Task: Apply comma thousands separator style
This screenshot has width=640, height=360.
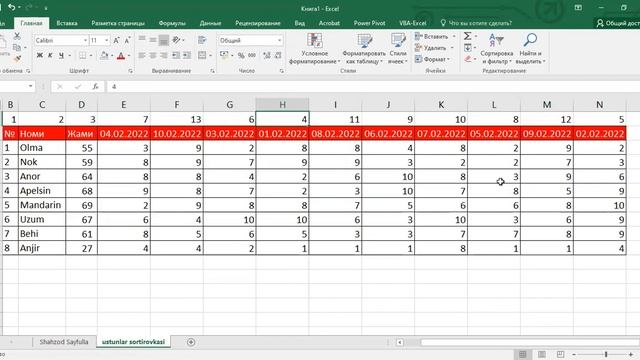Action: 252,55
